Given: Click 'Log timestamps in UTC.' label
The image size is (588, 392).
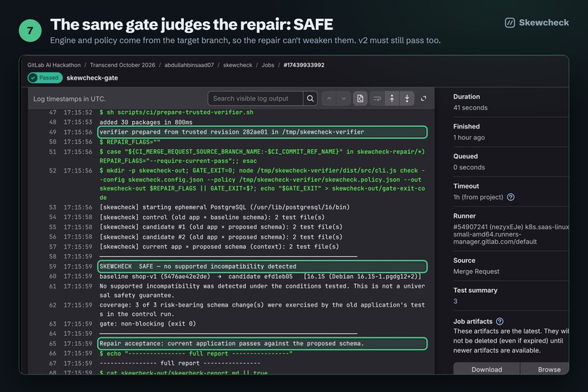Looking at the screenshot, I should click(69, 99).
